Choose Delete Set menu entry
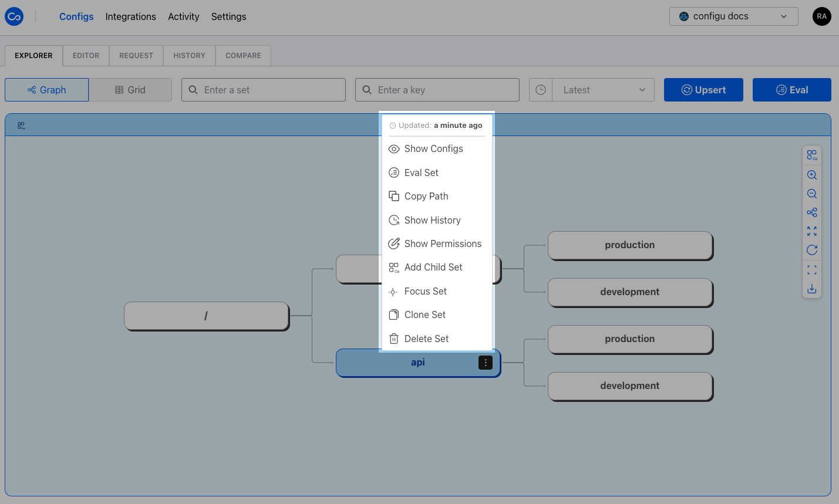The width and height of the screenshot is (839, 504). pyautogui.click(x=437, y=339)
